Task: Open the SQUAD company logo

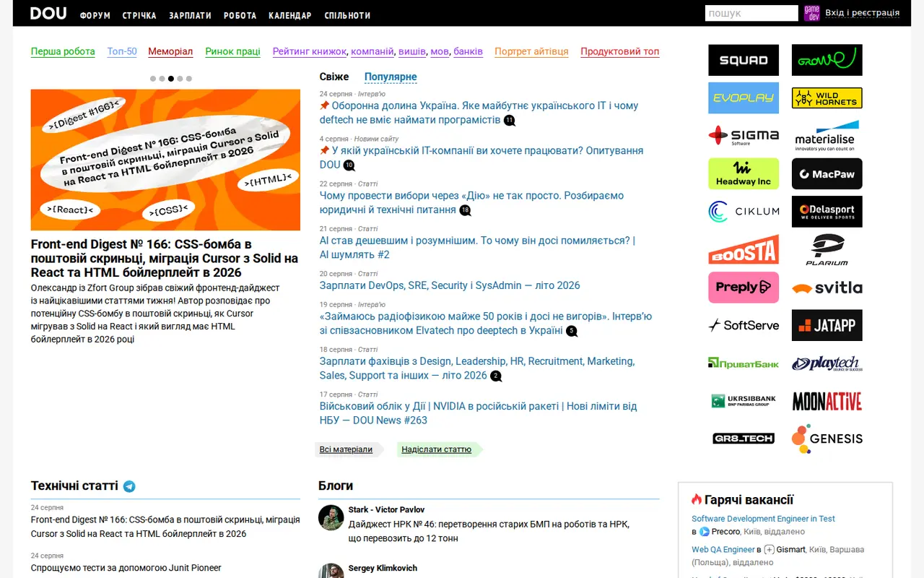Action: pos(744,60)
